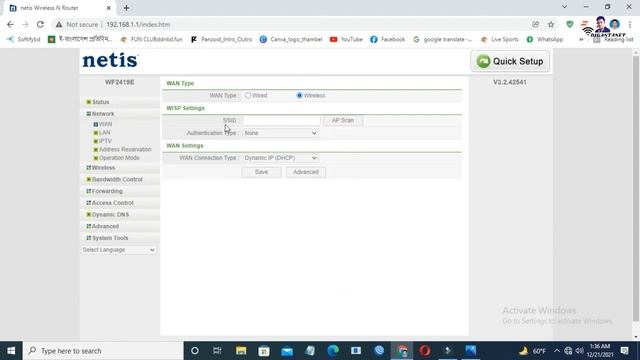Open the Live Sports bookmark

click(x=500, y=39)
